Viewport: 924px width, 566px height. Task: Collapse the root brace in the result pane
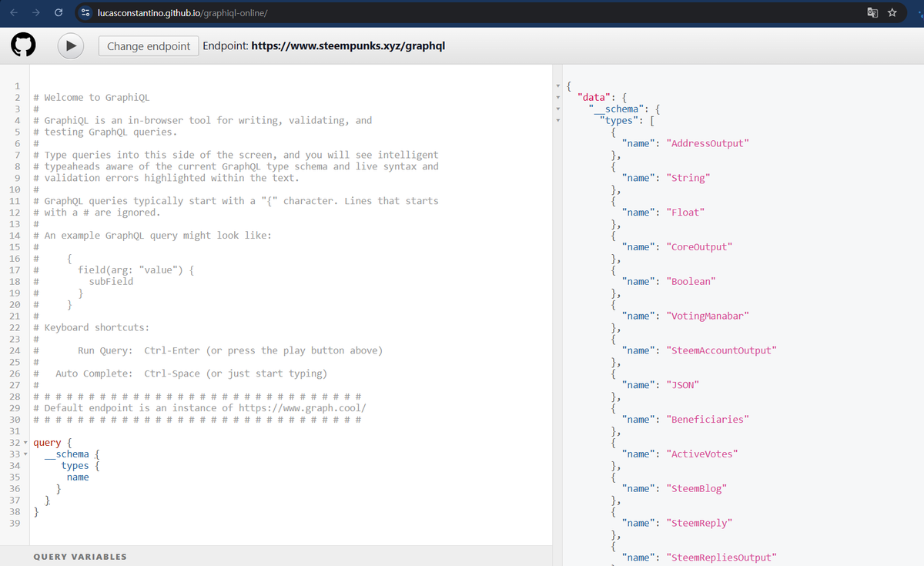point(558,85)
